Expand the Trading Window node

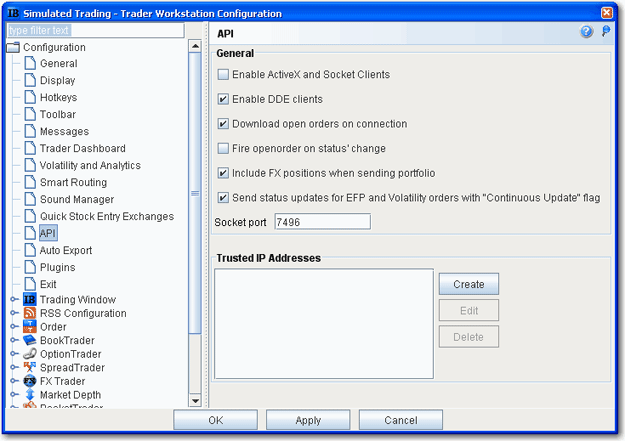coord(14,299)
